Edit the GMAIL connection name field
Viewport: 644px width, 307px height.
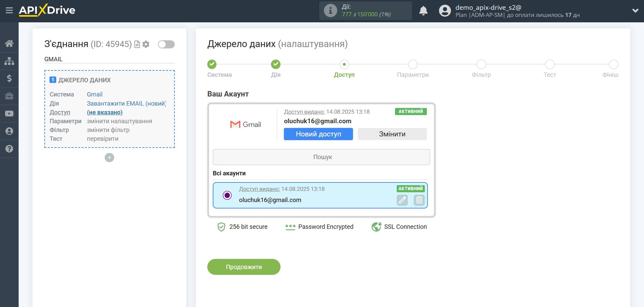pos(109,59)
